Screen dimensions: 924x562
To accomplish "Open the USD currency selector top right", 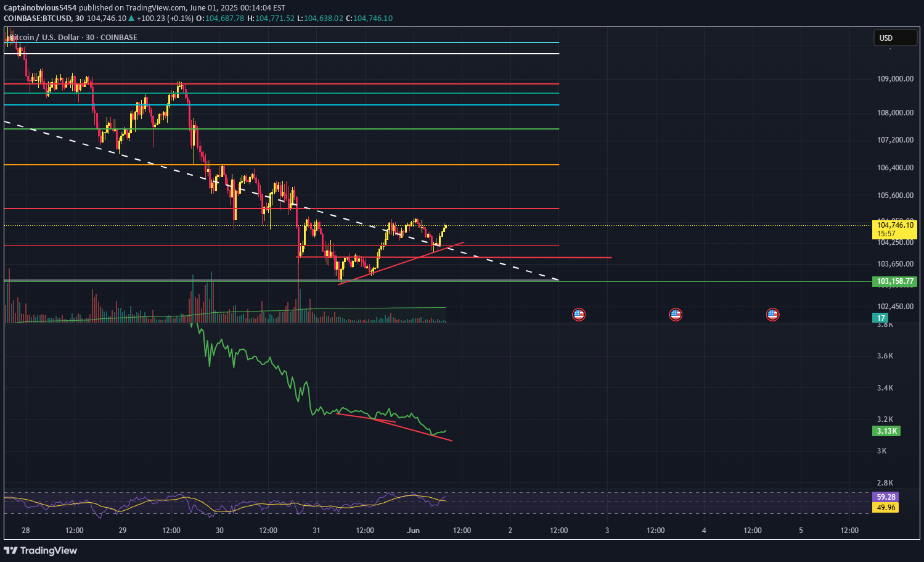I will point(894,37).
